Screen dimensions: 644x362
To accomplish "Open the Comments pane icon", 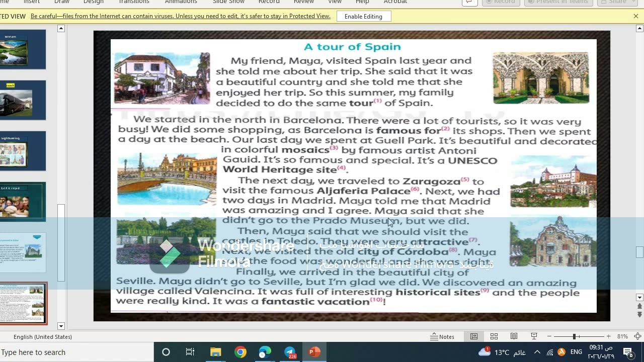I will pos(469,2).
